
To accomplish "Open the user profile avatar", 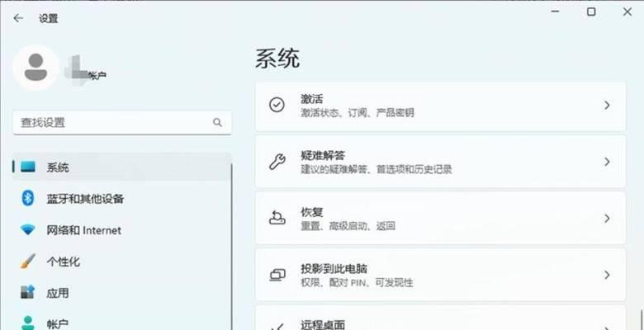I will coord(36,68).
